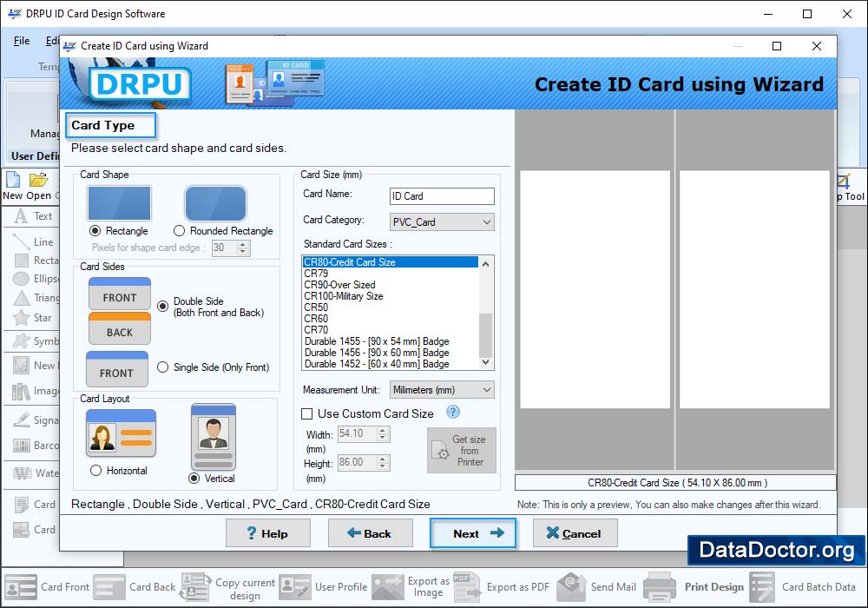Select Vertical card layout radio
868x608 pixels.
(x=194, y=479)
